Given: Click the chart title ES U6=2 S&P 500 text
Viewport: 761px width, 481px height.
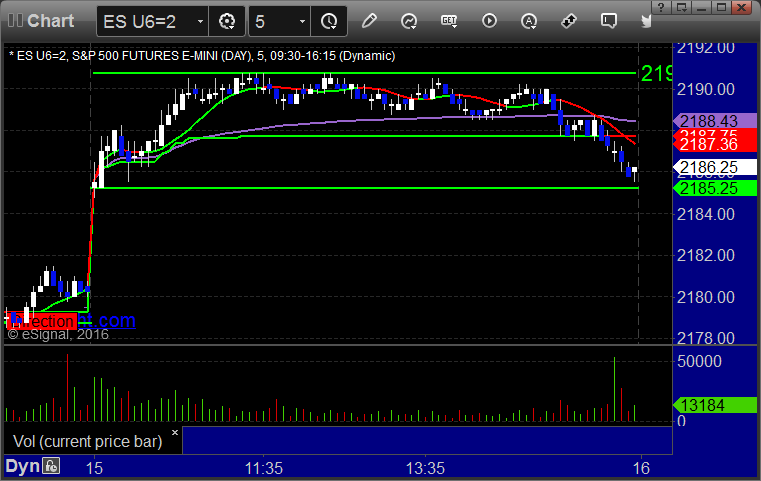Looking at the screenshot, I should pyautogui.click(x=202, y=56).
